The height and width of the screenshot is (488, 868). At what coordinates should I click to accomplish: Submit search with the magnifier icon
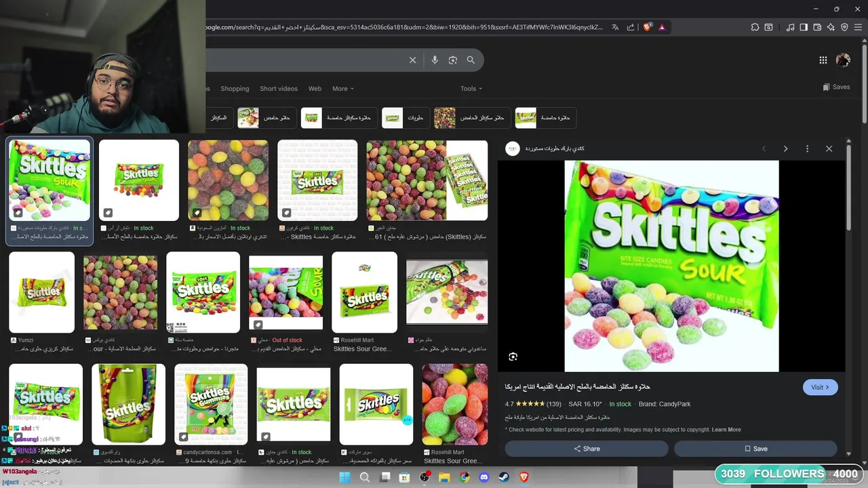(471, 60)
